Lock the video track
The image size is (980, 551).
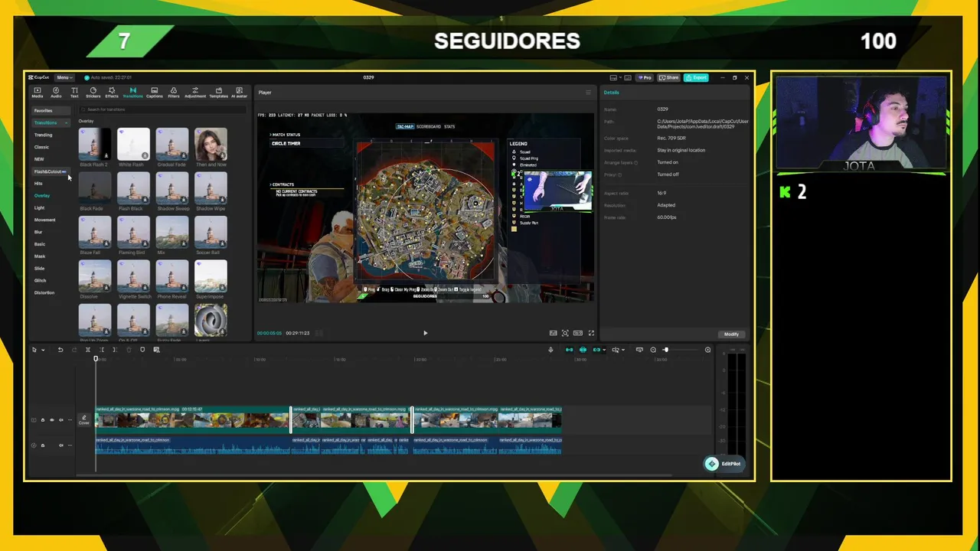[43, 420]
